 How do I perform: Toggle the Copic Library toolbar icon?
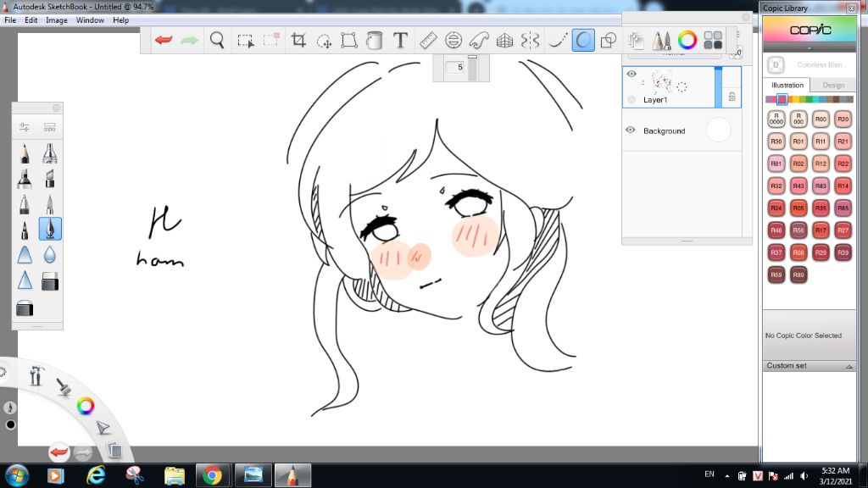[x=713, y=41]
